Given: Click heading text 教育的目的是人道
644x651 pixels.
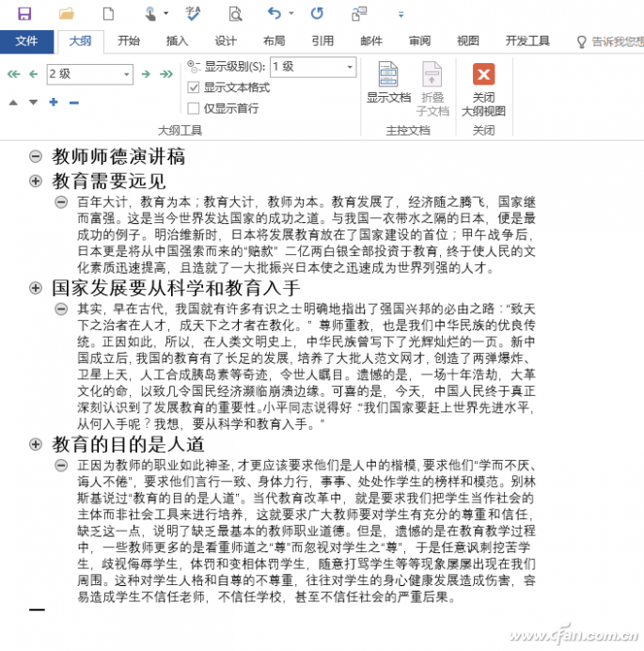Looking at the screenshot, I should pos(128,444).
